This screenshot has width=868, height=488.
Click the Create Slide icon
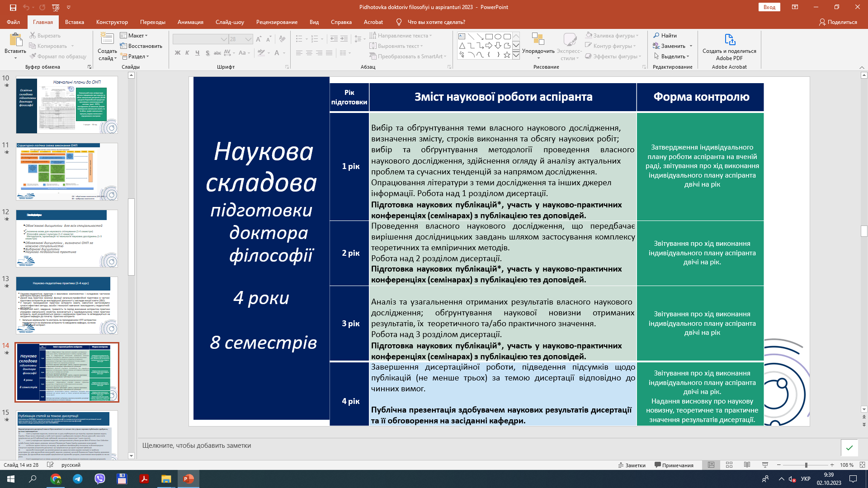pyautogui.click(x=107, y=40)
